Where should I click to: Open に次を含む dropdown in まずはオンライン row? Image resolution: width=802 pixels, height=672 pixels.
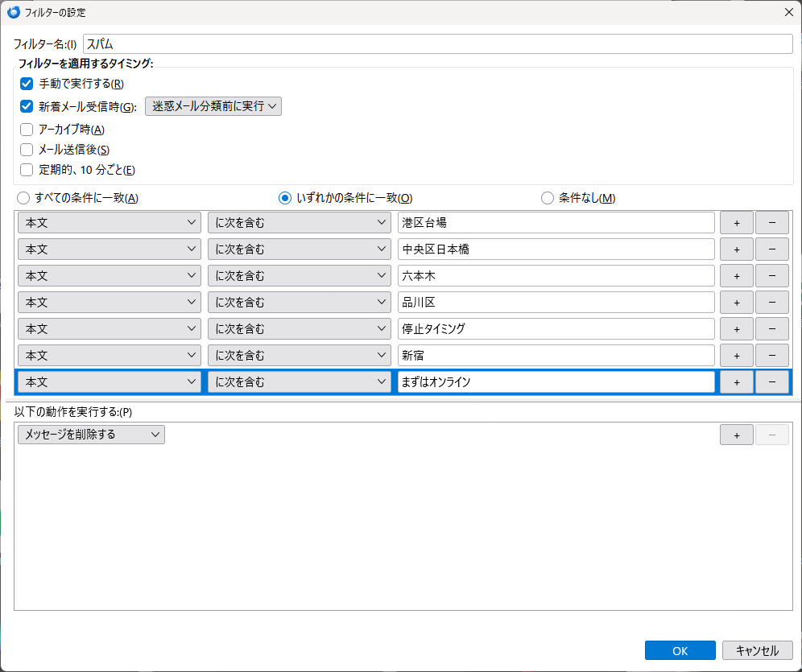click(x=300, y=382)
